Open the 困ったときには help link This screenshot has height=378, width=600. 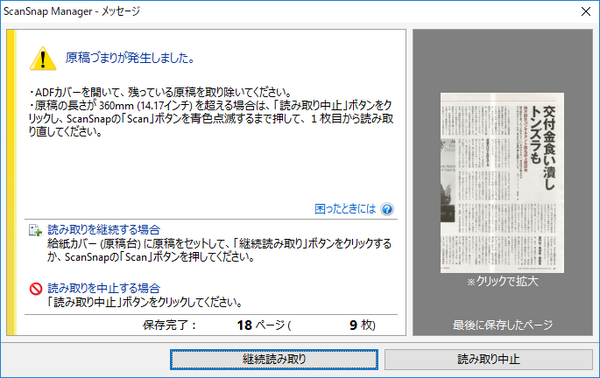[x=345, y=209]
